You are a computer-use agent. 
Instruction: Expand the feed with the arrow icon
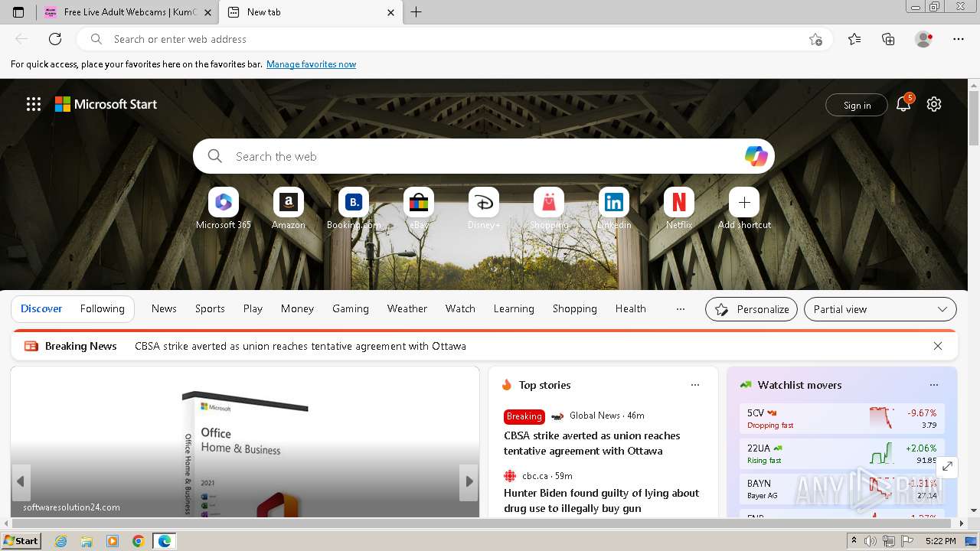pyautogui.click(x=947, y=466)
